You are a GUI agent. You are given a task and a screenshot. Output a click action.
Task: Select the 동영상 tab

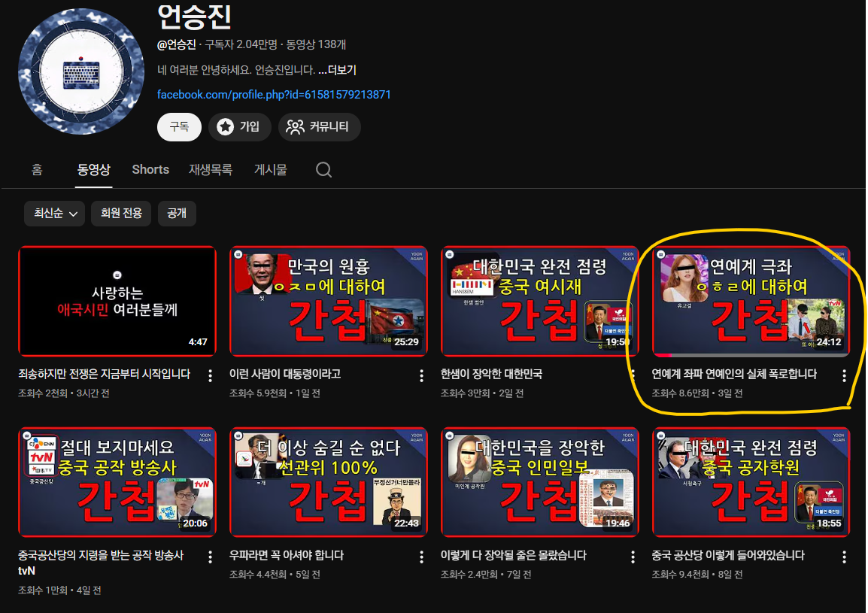point(93,169)
